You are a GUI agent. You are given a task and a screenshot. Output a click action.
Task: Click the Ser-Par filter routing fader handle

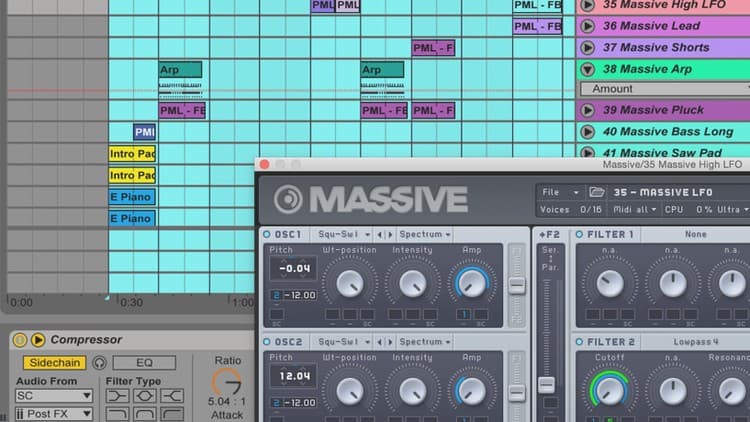[x=547, y=385]
